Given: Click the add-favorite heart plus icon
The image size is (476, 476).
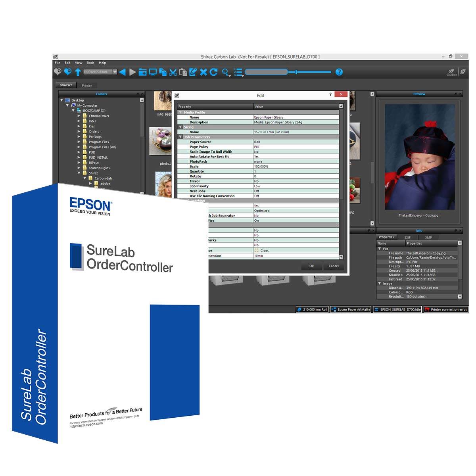Looking at the screenshot, I should point(58,72).
